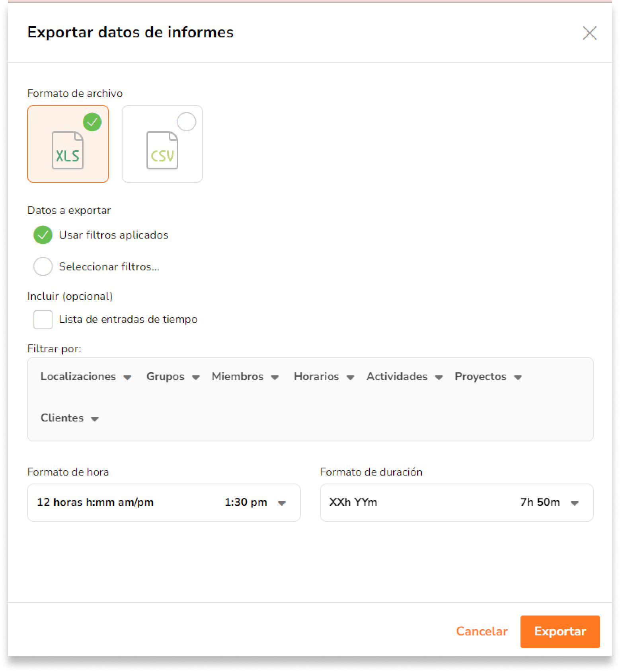Select the CSV file format card

[x=162, y=144]
